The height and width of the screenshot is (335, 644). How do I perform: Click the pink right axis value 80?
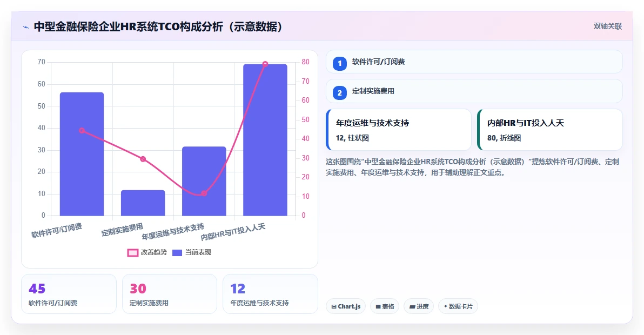305,62
